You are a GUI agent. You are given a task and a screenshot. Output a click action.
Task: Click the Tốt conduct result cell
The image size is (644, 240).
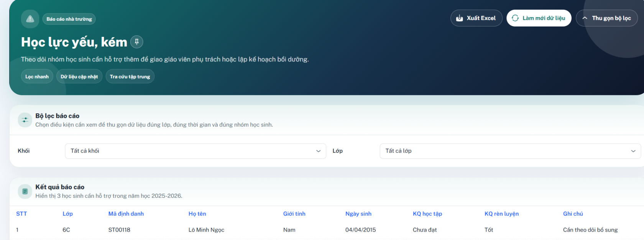pos(489,230)
